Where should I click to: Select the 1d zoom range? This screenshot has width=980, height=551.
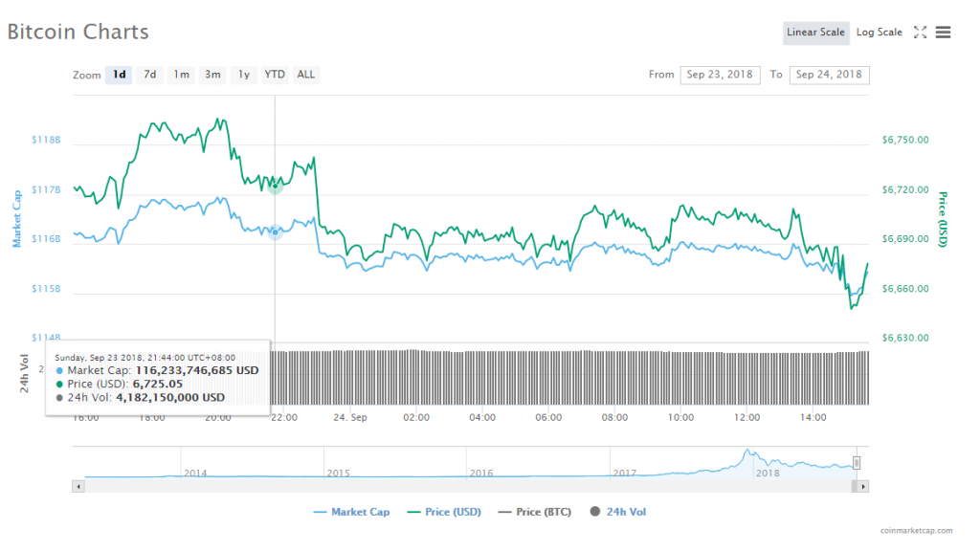pos(119,75)
